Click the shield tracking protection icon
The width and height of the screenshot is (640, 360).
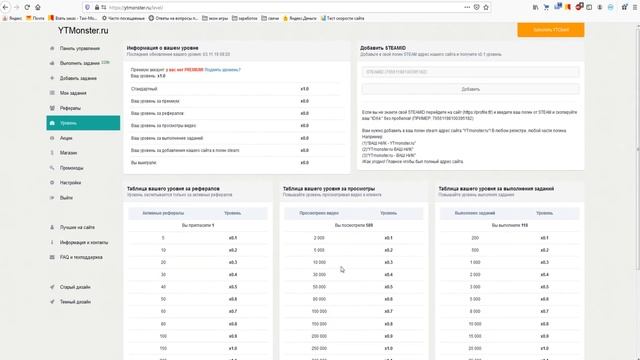click(x=87, y=7)
